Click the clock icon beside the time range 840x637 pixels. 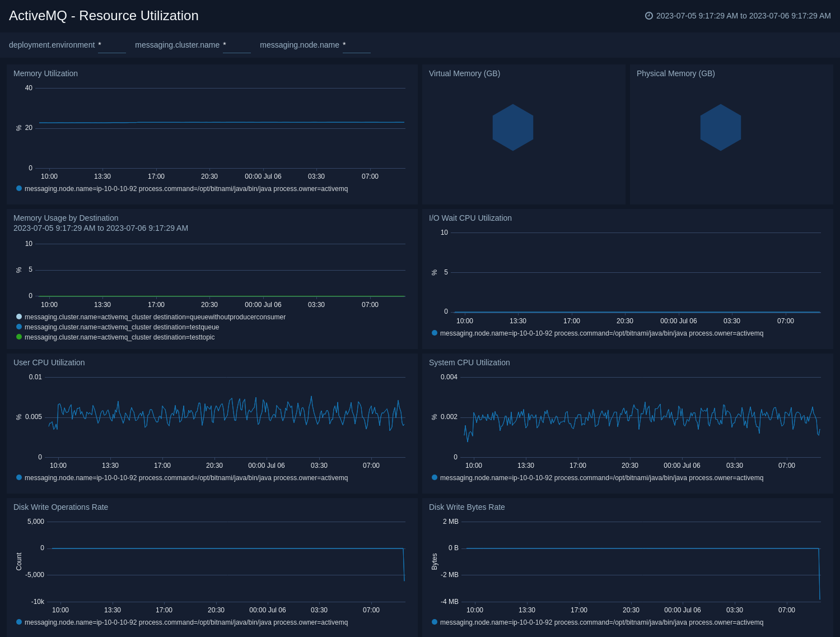(x=649, y=16)
